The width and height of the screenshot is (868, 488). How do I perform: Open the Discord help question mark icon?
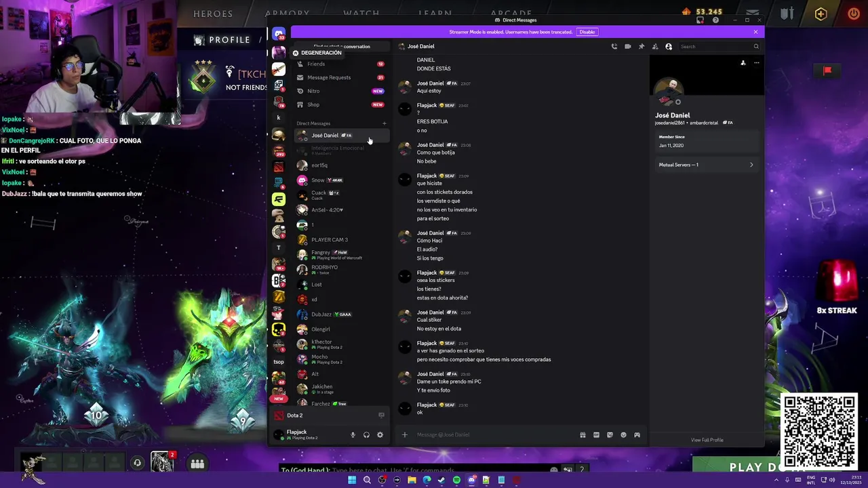pos(715,20)
